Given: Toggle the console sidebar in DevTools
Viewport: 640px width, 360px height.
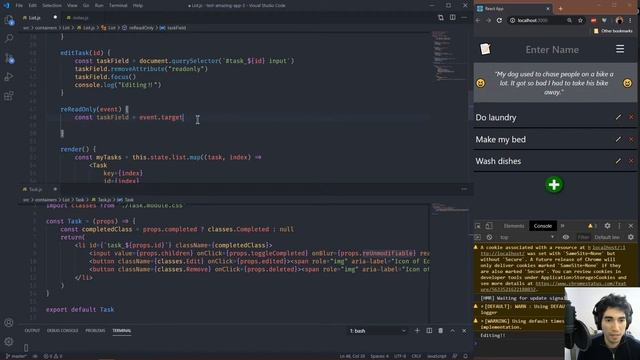Looking at the screenshot, I should click(x=478, y=237).
